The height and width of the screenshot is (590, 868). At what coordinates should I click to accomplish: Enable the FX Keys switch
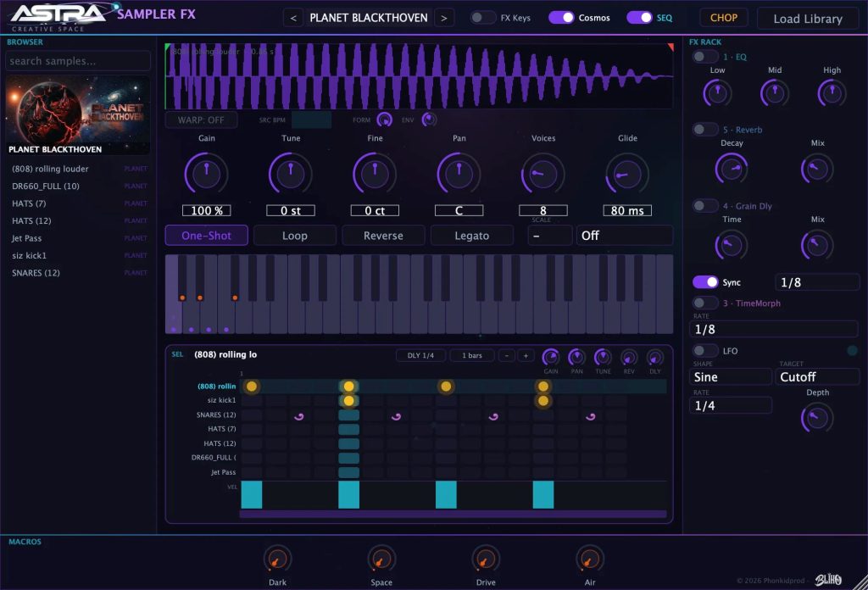tap(482, 18)
